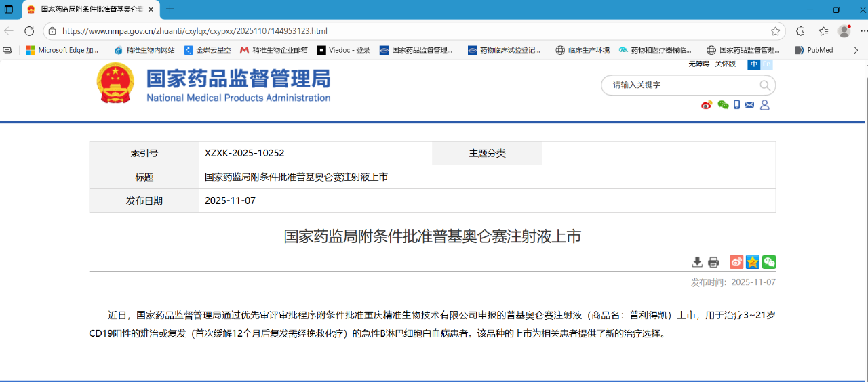Open a new browser tab
Screen dimensions: 868x382
170,9
